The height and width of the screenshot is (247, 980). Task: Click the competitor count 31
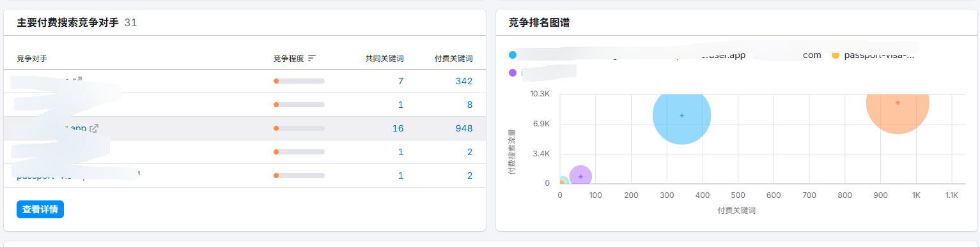coord(130,22)
